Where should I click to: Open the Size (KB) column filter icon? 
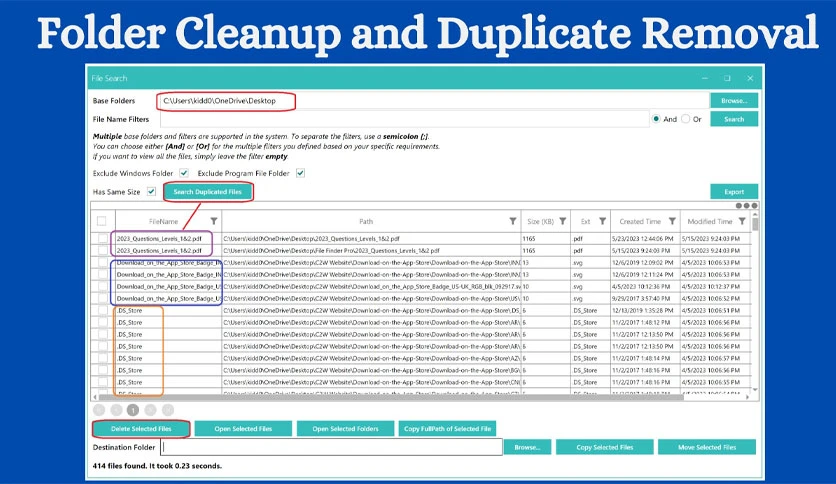(x=562, y=221)
